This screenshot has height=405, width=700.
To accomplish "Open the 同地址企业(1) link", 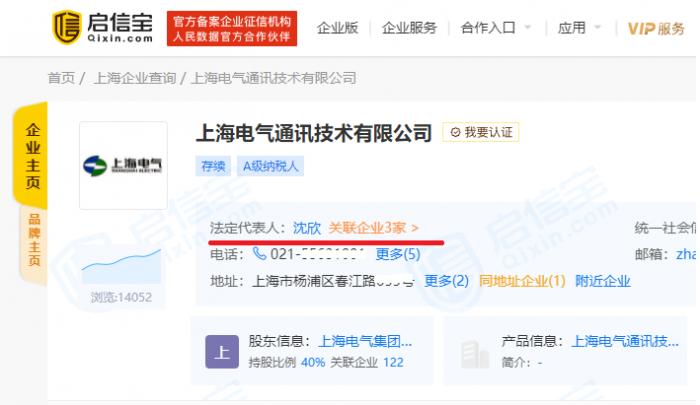I will click(x=522, y=281).
